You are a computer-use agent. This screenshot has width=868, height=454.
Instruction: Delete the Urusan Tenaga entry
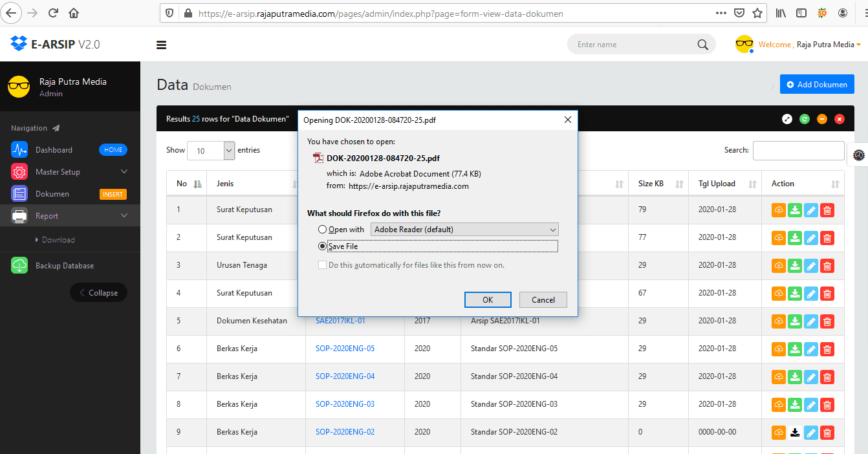827,265
